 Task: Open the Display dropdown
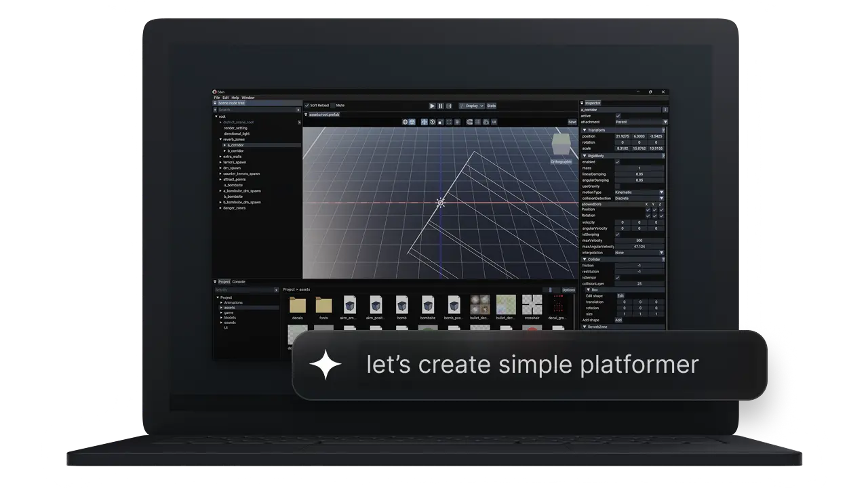471,106
